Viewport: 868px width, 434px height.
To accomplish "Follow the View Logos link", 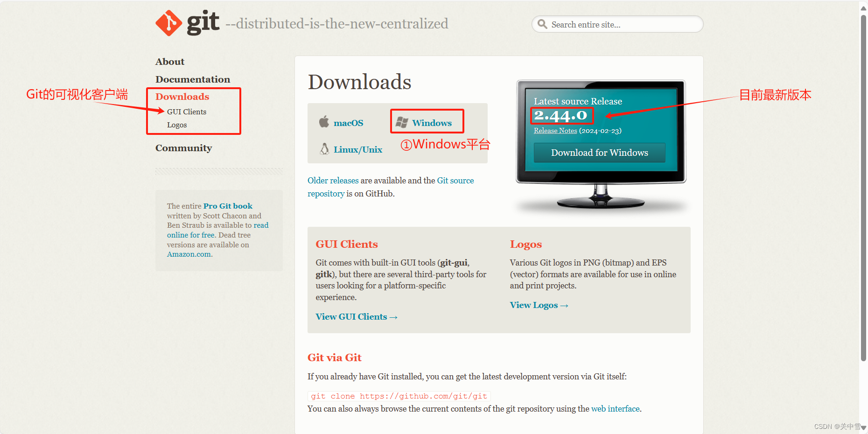I will click(539, 305).
